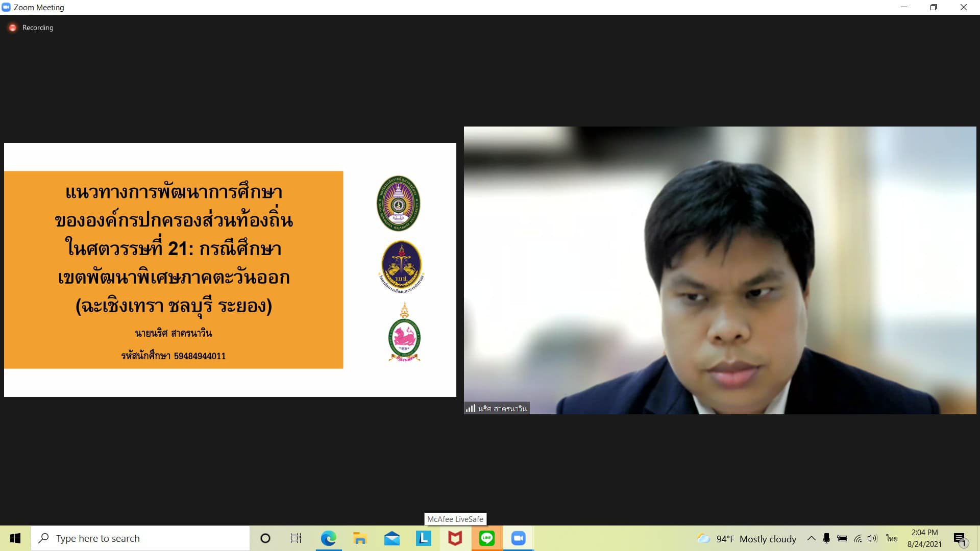Open the Mail app icon
This screenshot has height=551, width=980.
click(391, 538)
